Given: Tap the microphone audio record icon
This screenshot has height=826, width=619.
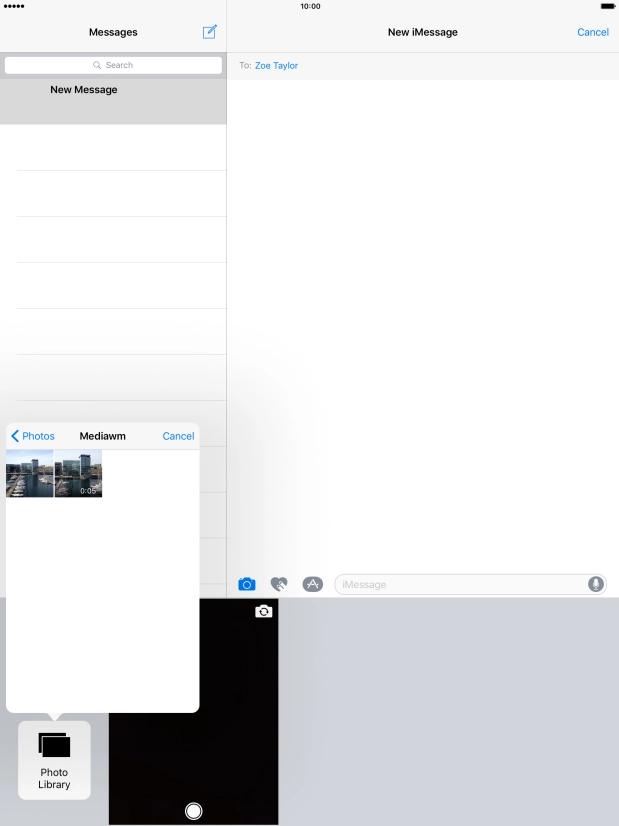Looking at the screenshot, I should coord(596,584).
